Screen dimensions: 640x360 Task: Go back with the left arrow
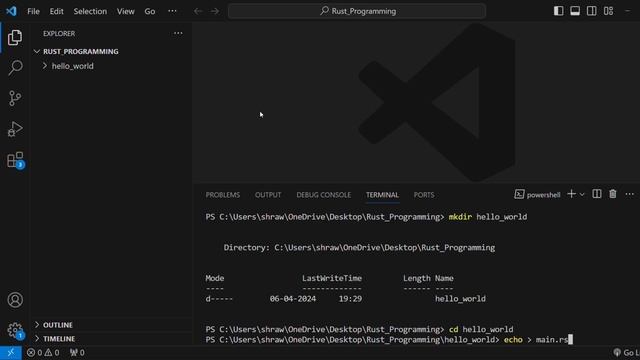[x=198, y=11]
